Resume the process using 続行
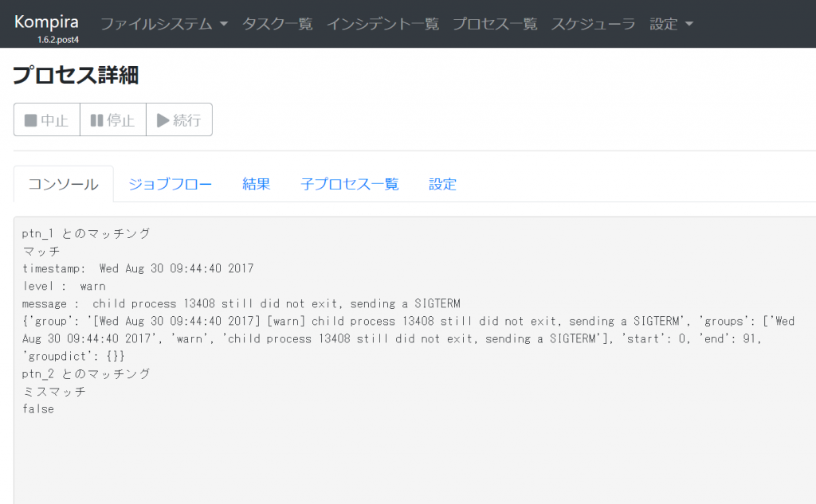 click(x=178, y=119)
